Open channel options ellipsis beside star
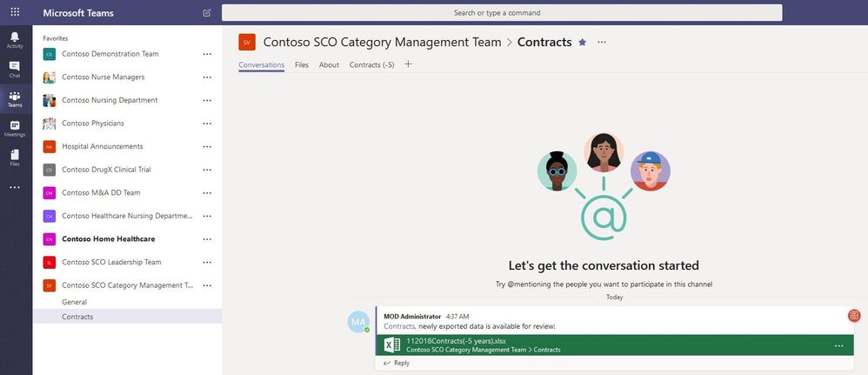Screen dimensions: 868x375 pos(602,42)
